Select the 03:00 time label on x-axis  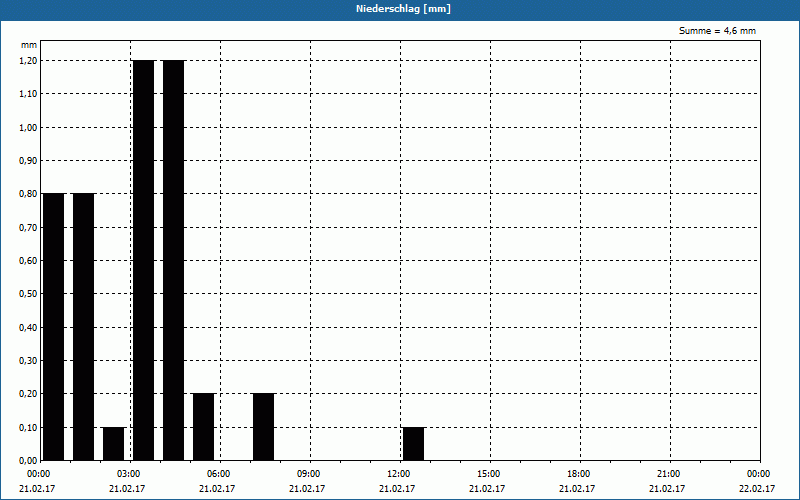(131, 474)
